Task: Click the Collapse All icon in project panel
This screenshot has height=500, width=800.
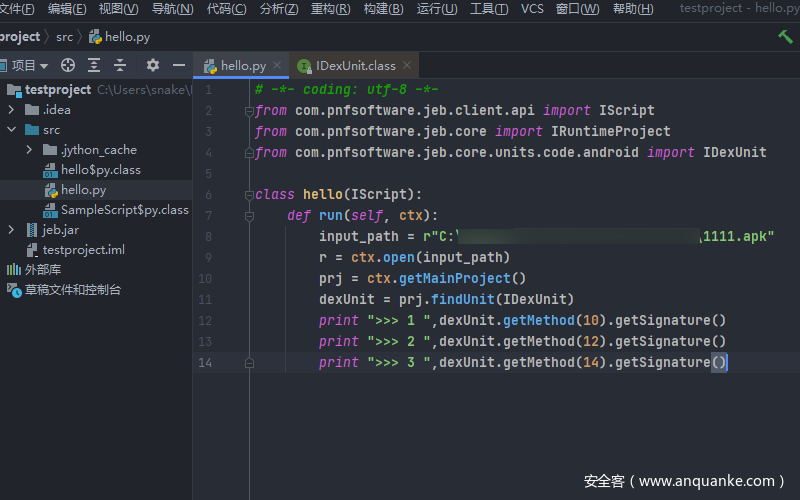Action: tap(120, 65)
